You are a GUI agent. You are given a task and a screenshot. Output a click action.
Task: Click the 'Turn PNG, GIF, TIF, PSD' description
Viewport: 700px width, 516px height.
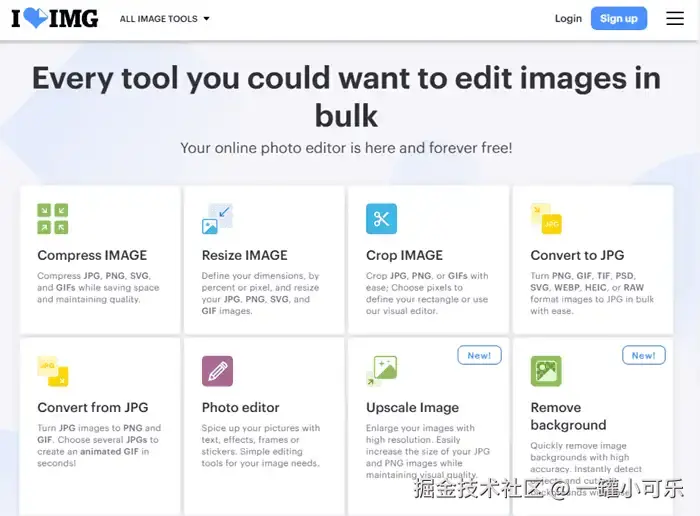(592, 293)
